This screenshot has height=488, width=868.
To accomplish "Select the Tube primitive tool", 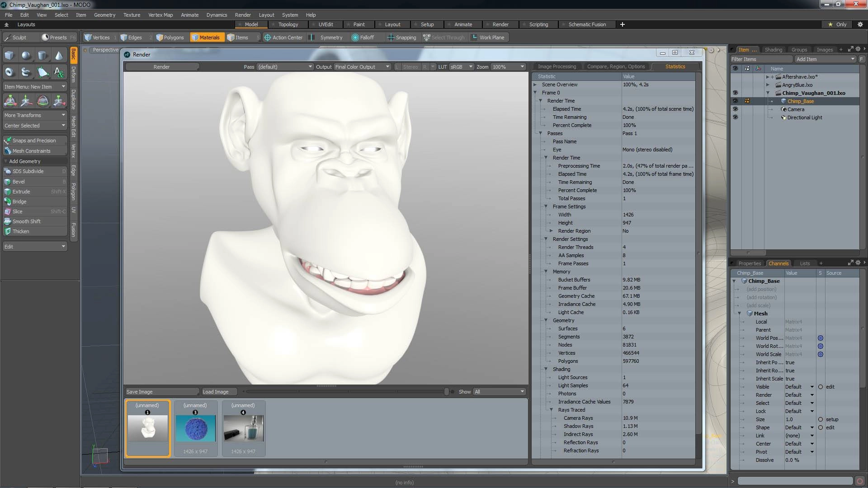I will (x=26, y=72).
